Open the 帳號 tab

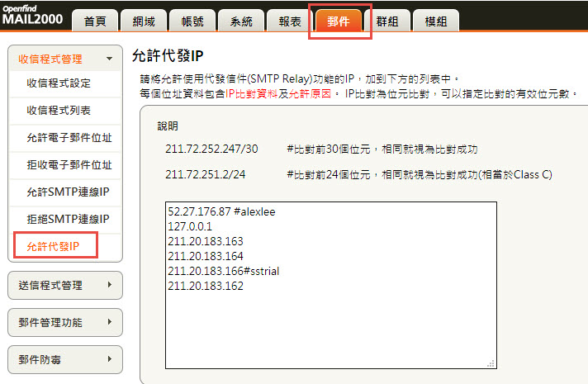(192, 21)
